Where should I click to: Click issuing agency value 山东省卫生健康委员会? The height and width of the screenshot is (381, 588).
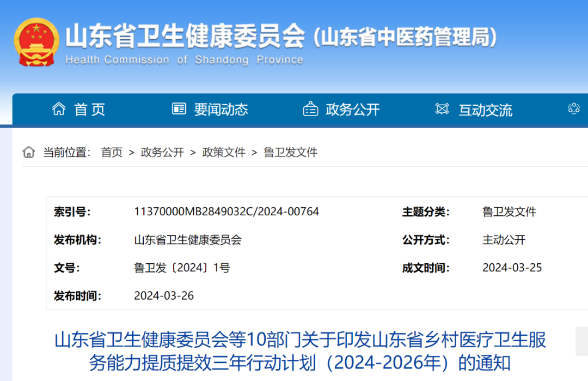[x=188, y=240]
